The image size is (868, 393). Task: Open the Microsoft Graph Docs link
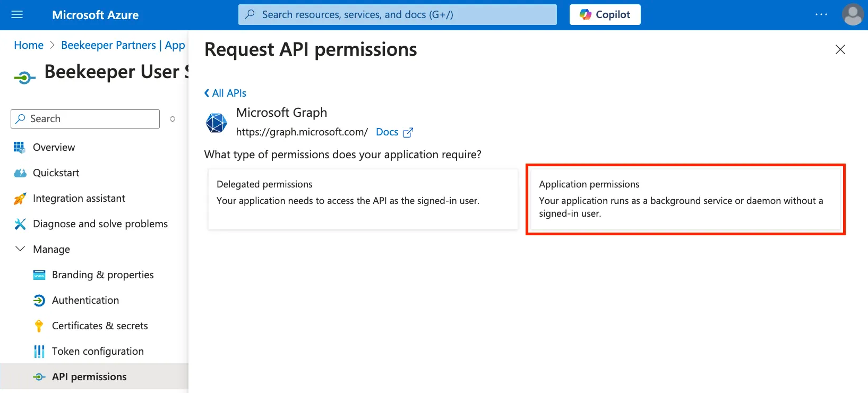pyautogui.click(x=387, y=132)
